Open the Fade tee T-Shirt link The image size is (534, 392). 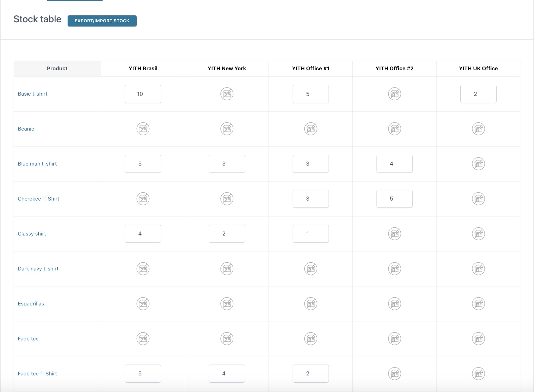click(x=37, y=374)
